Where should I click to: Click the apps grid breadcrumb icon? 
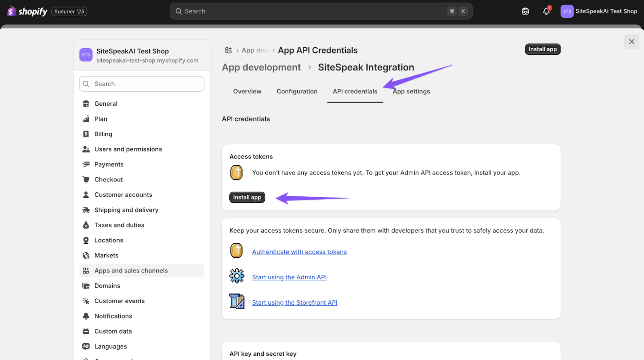point(228,50)
